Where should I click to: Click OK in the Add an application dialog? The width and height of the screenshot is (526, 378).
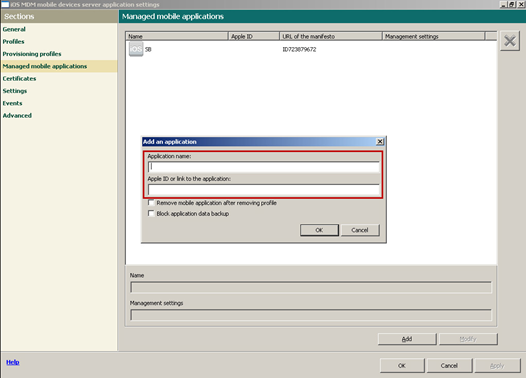point(319,230)
